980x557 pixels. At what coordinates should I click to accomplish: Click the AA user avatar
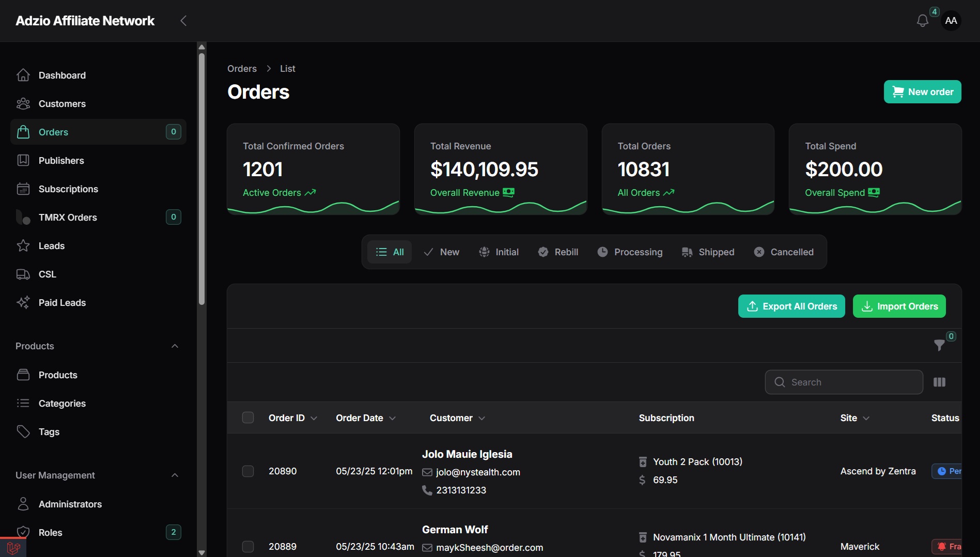[951, 21]
